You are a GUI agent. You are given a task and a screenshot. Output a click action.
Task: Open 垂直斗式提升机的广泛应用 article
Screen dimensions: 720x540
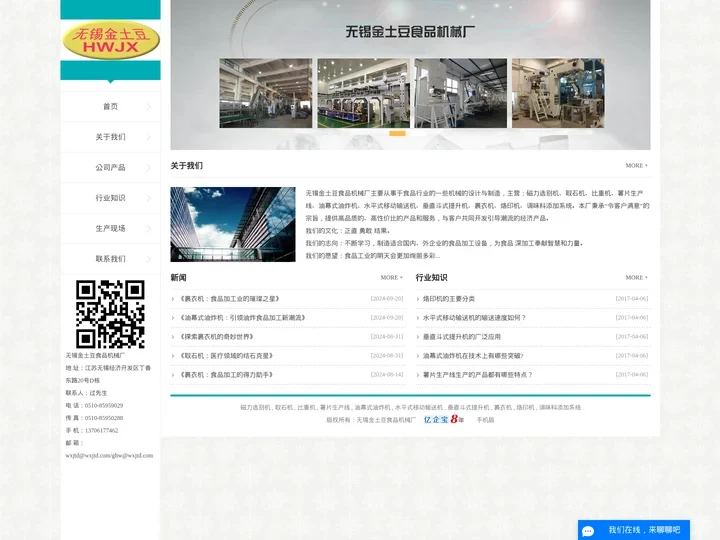[461, 337]
